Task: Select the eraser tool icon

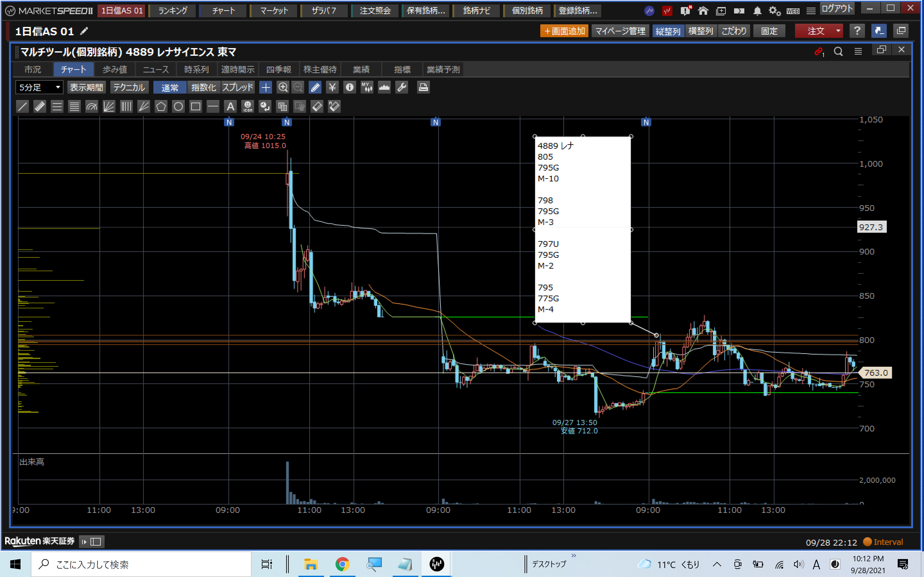Action: (317, 106)
